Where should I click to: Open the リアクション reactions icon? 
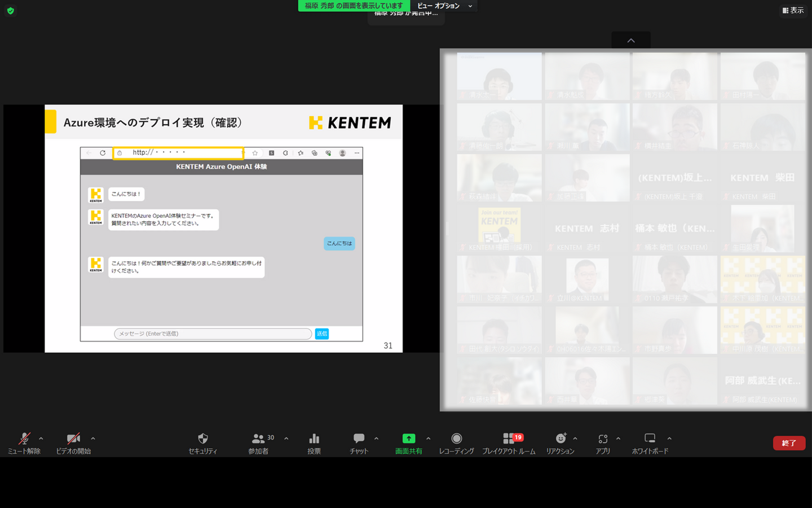(x=560, y=443)
